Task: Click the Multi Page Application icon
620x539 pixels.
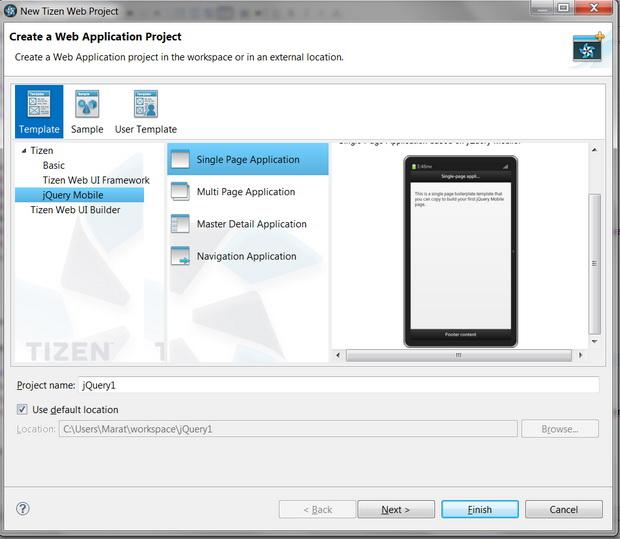Action: click(x=180, y=191)
